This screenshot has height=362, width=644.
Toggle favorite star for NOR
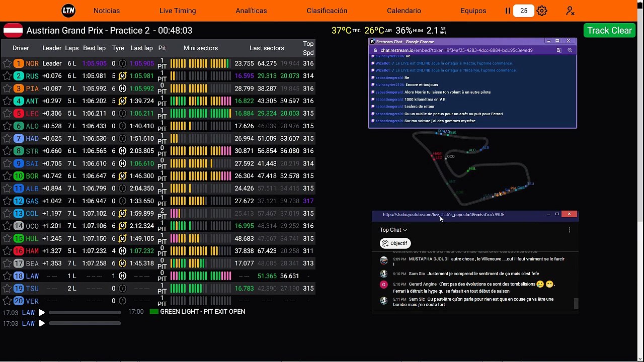pyautogui.click(x=7, y=63)
